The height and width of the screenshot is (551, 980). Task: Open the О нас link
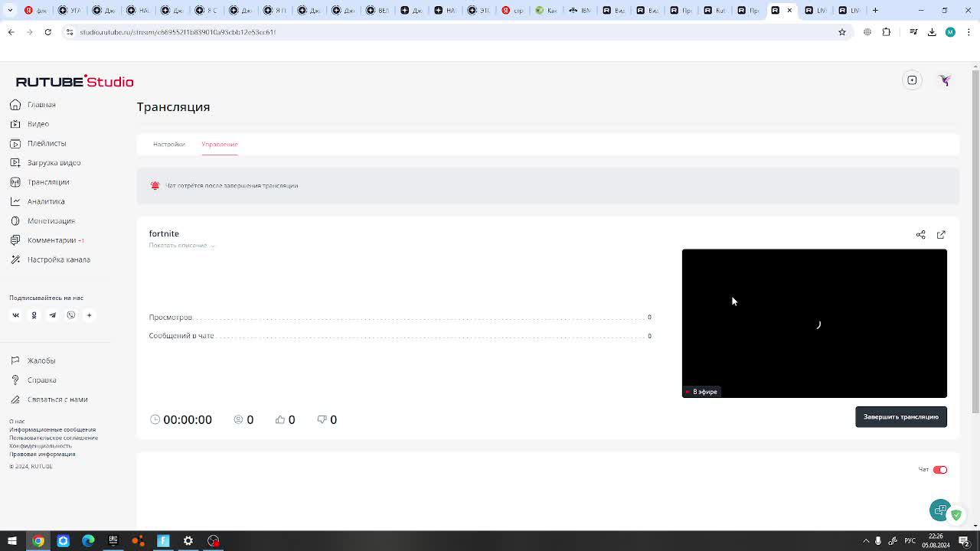17,422
